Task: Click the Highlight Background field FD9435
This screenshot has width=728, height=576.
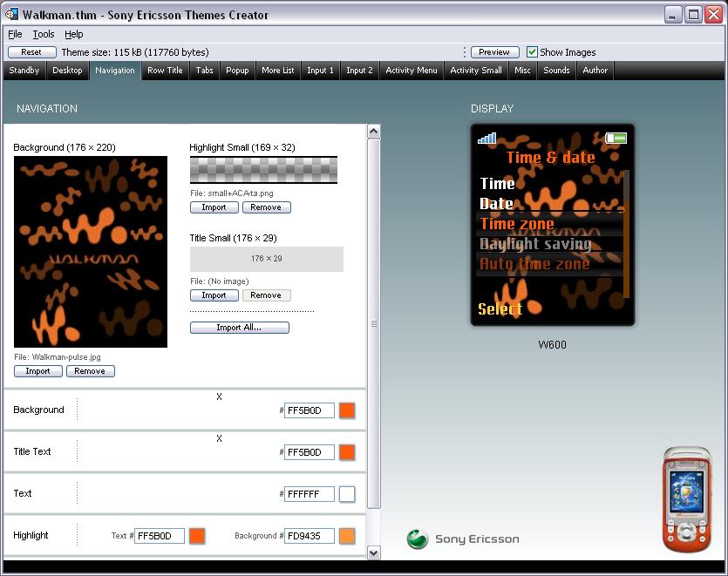Action: click(x=310, y=536)
